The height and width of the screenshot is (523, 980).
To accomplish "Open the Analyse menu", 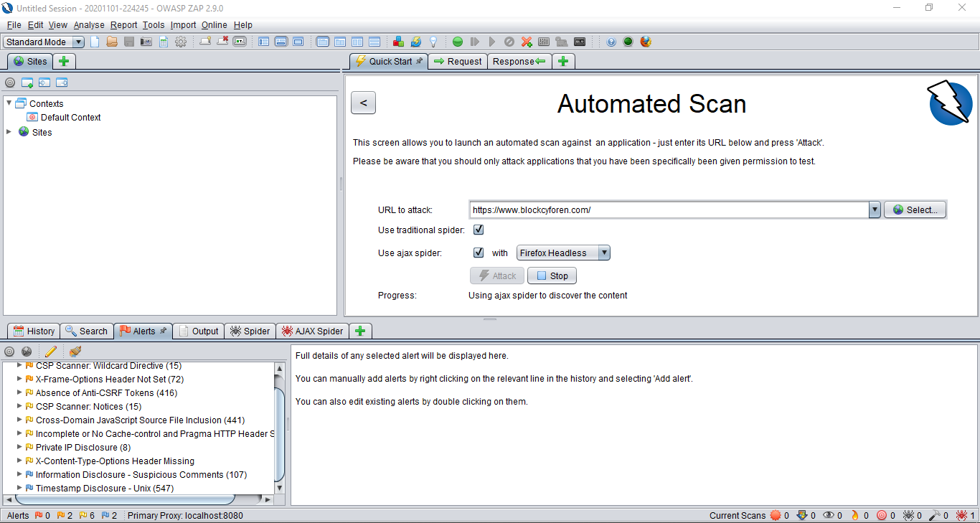I will pos(89,24).
